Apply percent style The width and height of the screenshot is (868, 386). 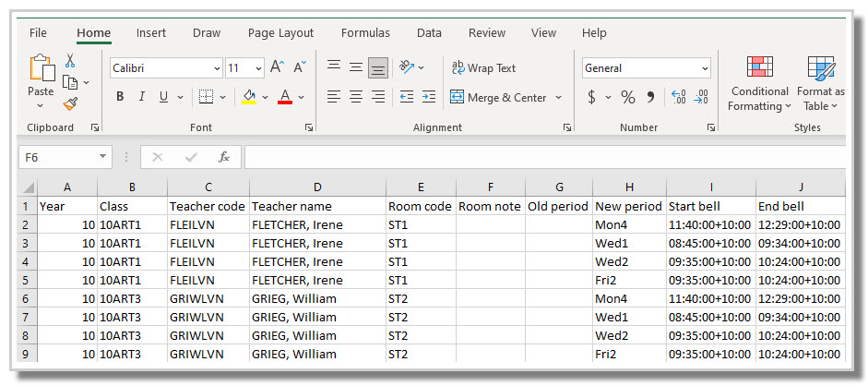coord(628,98)
